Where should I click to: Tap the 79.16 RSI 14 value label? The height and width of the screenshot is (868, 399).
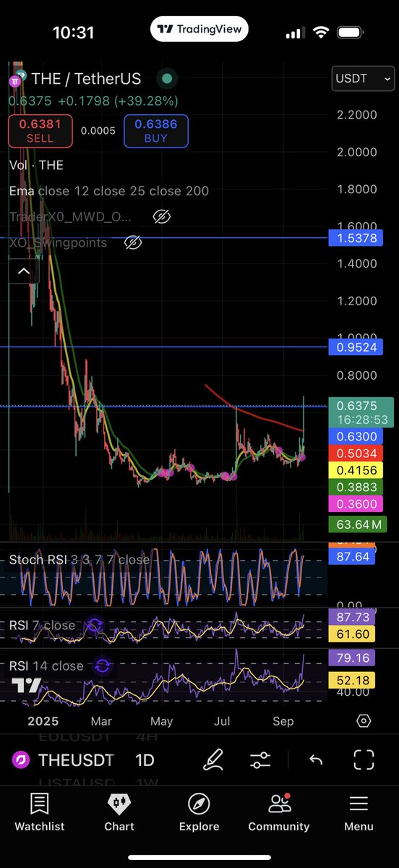(353, 658)
